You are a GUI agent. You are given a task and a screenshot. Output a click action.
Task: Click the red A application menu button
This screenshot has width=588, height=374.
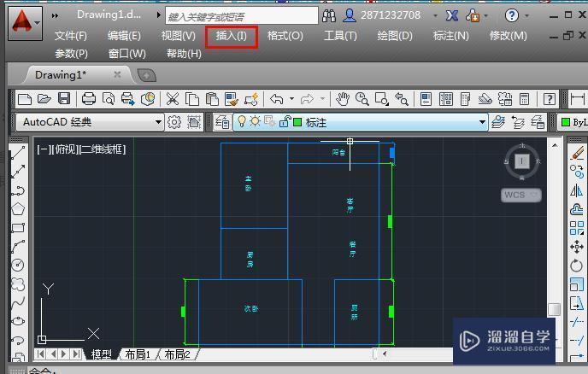point(25,22)
